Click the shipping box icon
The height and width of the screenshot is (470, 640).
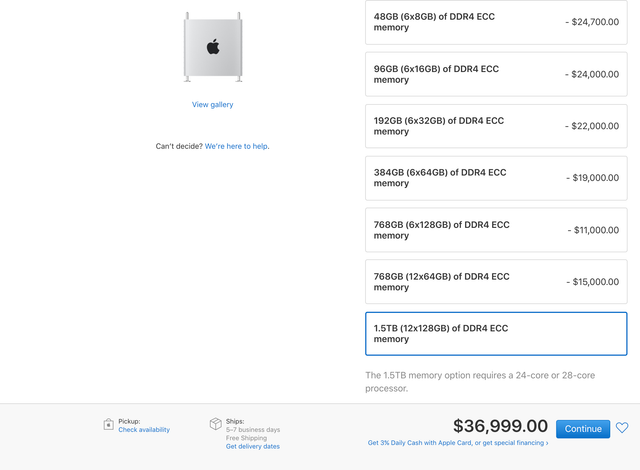tap(215, 424)
